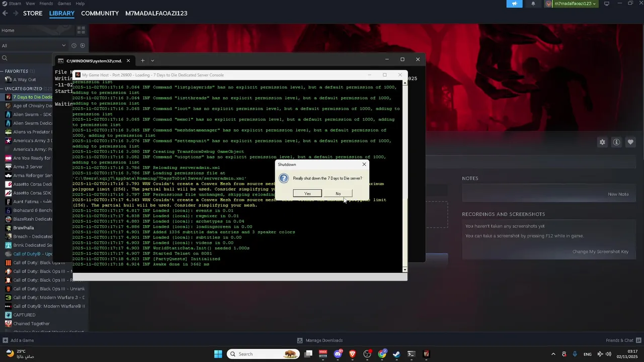Toggle ready-to-play filter icon

pos(83,45)
